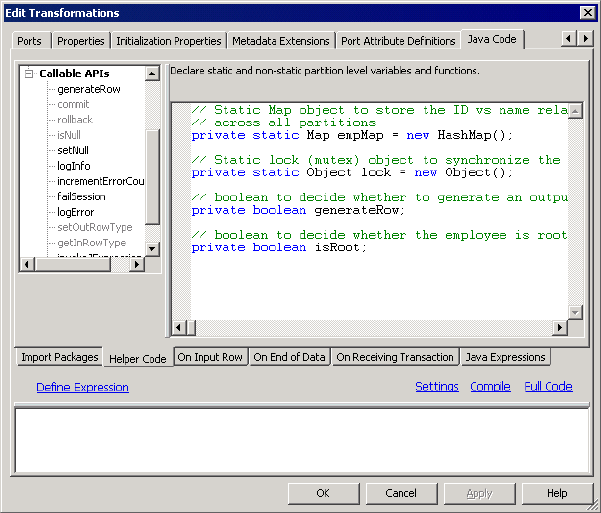Select getInRowType API entry
This screenshot has width=601, height=513.
point(91,243)
